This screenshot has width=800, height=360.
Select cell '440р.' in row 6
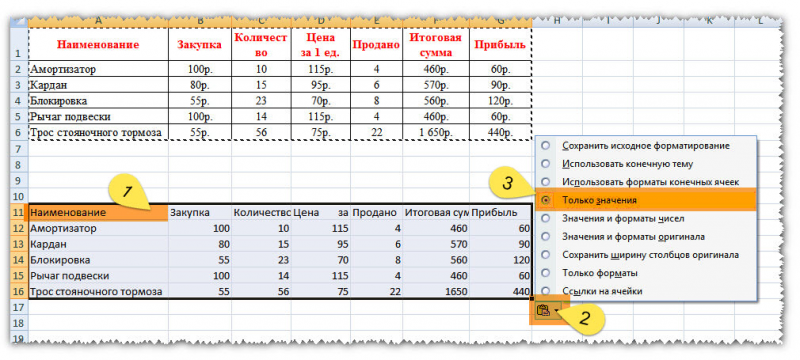(x=500, y=133)
